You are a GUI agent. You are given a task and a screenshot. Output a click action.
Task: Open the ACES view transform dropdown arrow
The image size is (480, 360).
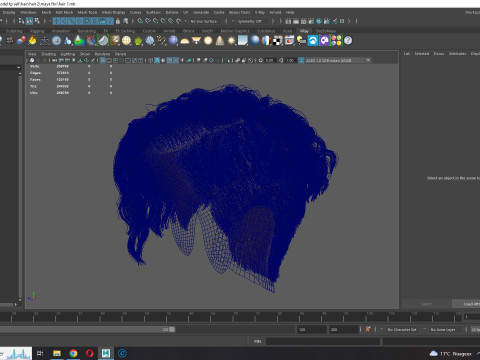point(368,60)
